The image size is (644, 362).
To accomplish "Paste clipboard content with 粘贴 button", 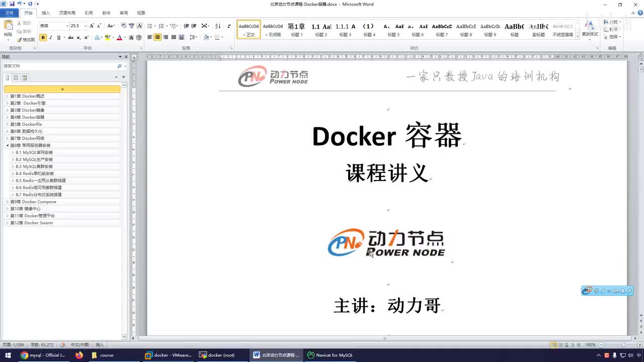I will coord(8,29).
